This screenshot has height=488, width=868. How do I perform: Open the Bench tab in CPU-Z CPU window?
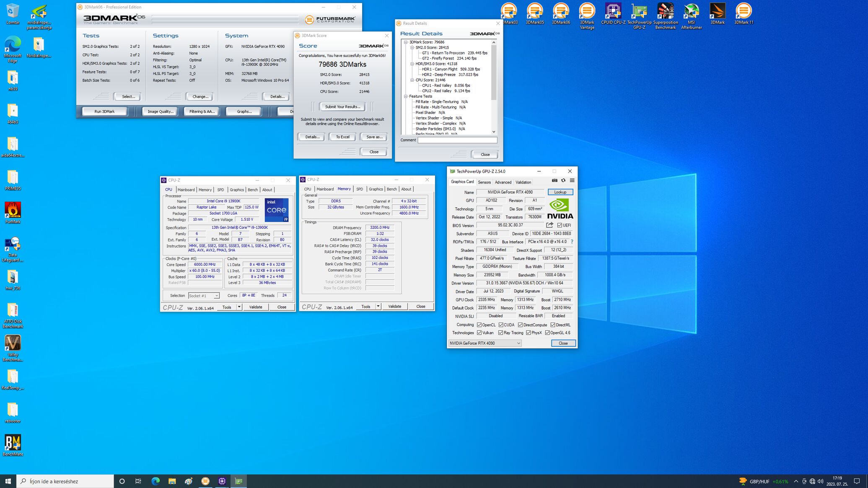(253, 190)
